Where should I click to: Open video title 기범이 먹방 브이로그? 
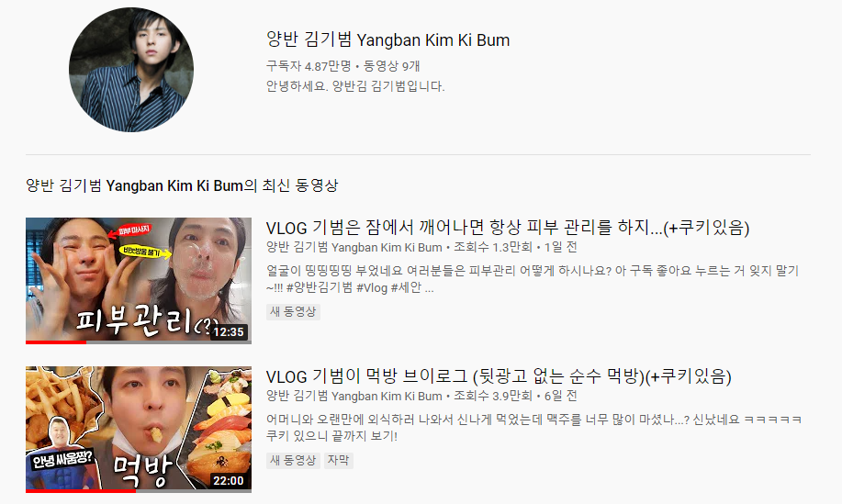pos(499,376)
